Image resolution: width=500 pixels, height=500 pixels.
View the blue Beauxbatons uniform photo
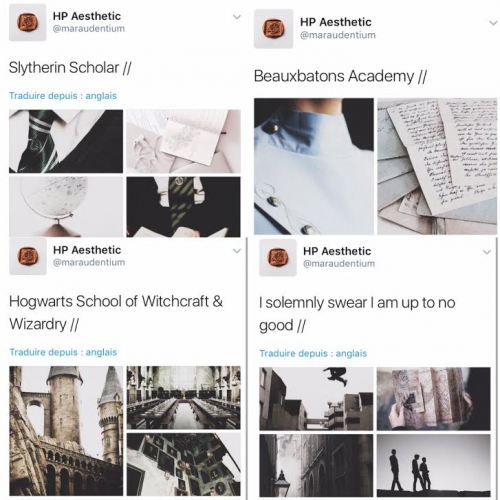tap(314, 166)
